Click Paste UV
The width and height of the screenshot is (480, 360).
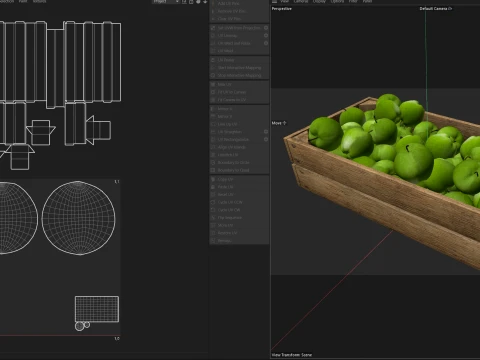(239, 187)
